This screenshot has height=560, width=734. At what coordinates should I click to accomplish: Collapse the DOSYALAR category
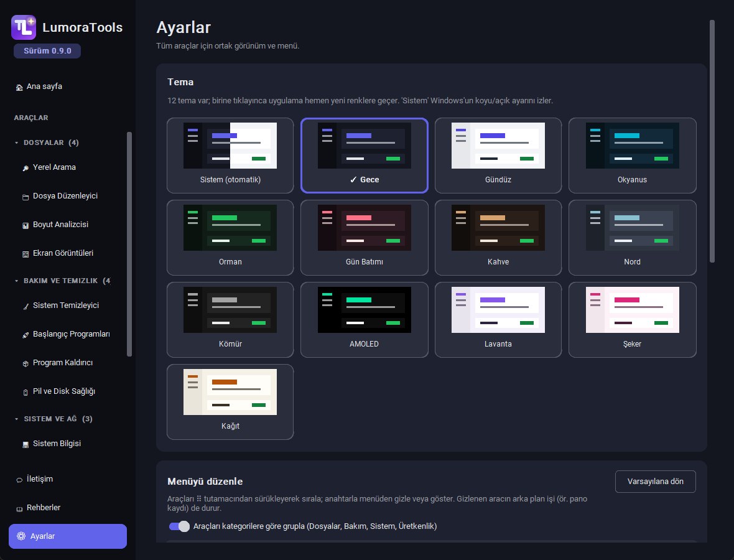pos(47,142)
